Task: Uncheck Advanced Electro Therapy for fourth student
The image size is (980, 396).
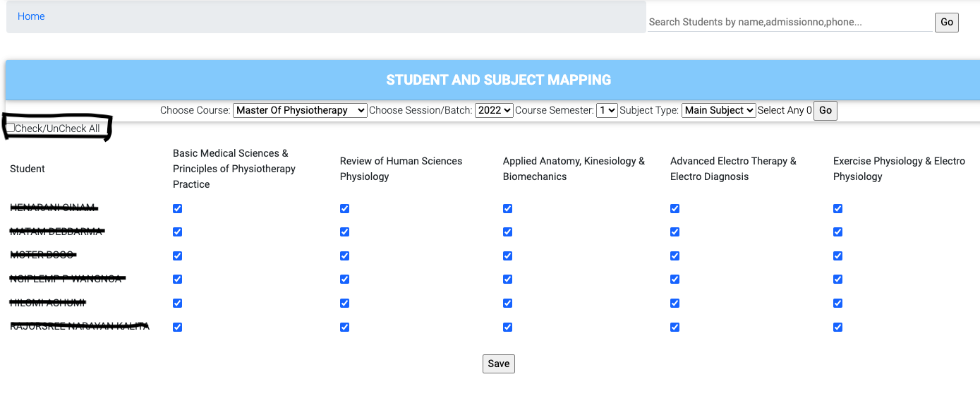Action: (x=674, y=280)
